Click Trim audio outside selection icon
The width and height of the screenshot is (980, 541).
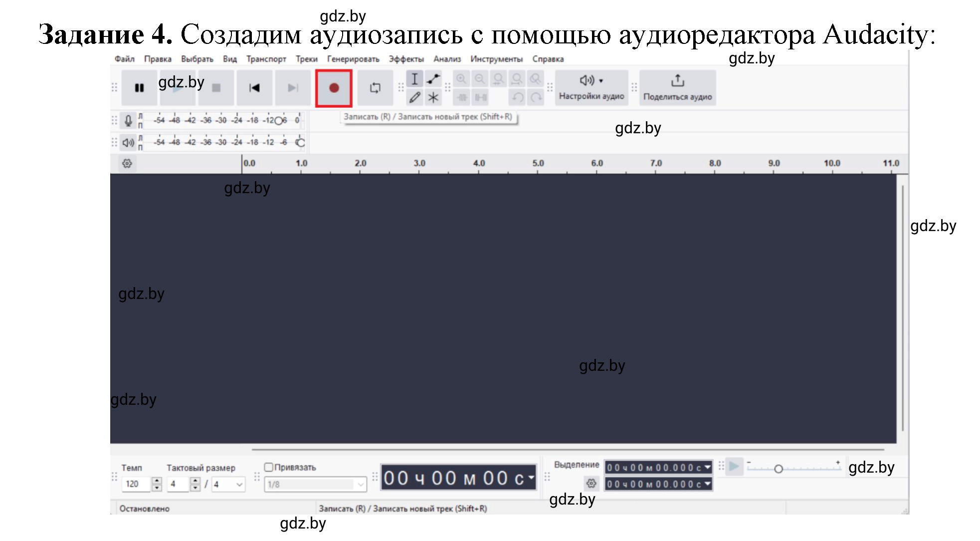click(462, 97)
